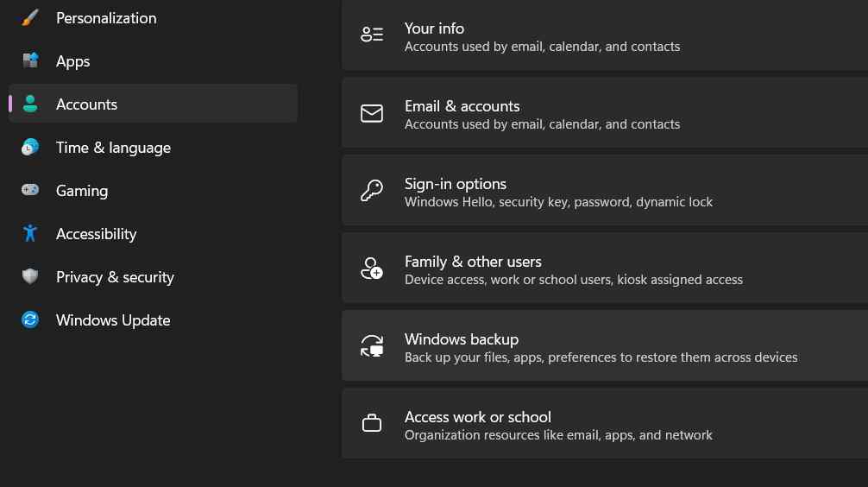Click 'Windows Hello, security key, password, dynamic lock' text
The image size is (868, 487).
coord(558,202)
